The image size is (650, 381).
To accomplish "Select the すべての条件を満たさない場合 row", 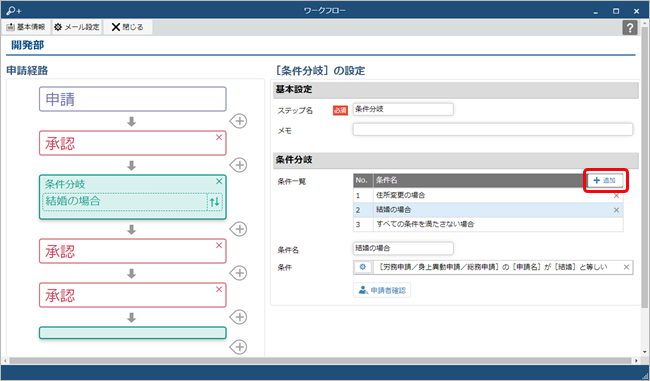I will (488, 224).
